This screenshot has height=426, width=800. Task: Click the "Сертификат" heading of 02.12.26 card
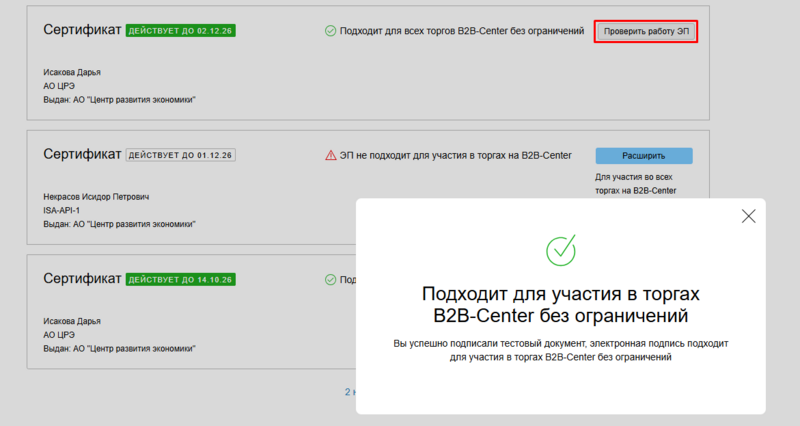[82, 30]
